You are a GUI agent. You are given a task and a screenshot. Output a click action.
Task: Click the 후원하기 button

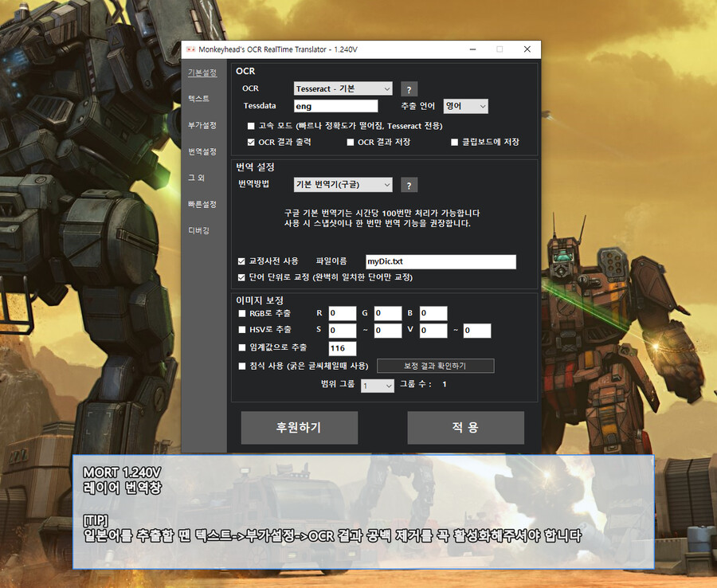tap(299, 428)
